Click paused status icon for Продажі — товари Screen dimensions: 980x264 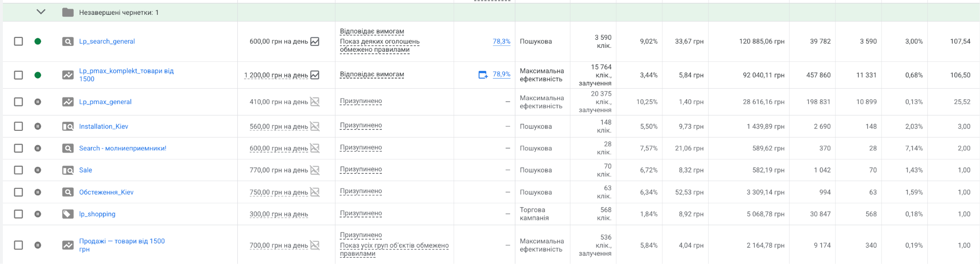tap(38, 245)
